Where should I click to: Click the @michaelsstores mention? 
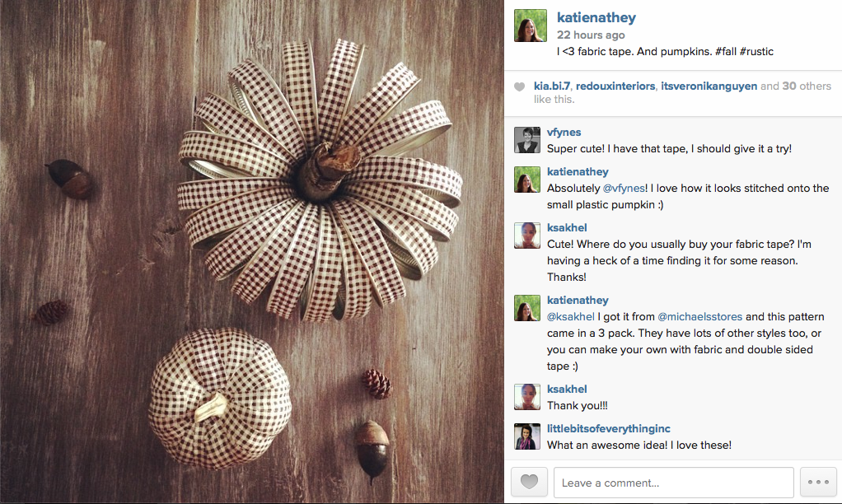coord(699,317)
